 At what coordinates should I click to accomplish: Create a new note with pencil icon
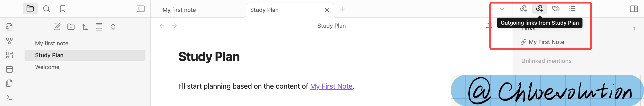57,27
